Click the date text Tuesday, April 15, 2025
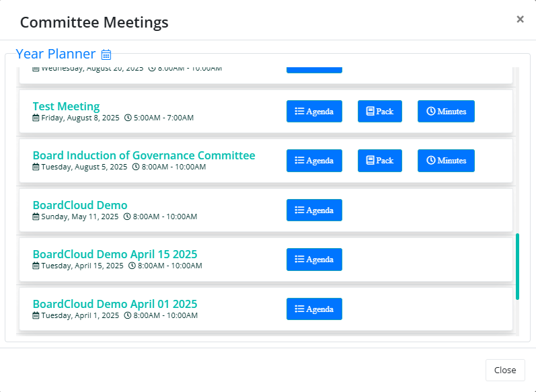536x392 pixels. pyautogui.click(x=82, y=266)
